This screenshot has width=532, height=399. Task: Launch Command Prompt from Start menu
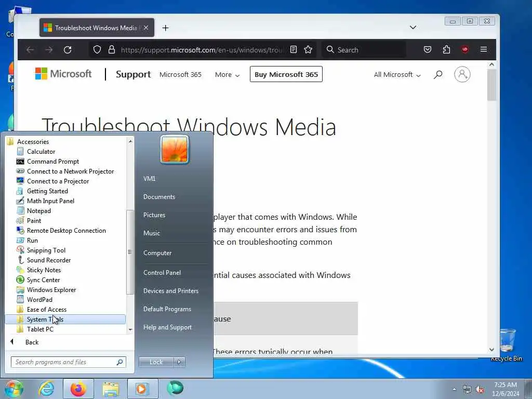tap(52, 162)
